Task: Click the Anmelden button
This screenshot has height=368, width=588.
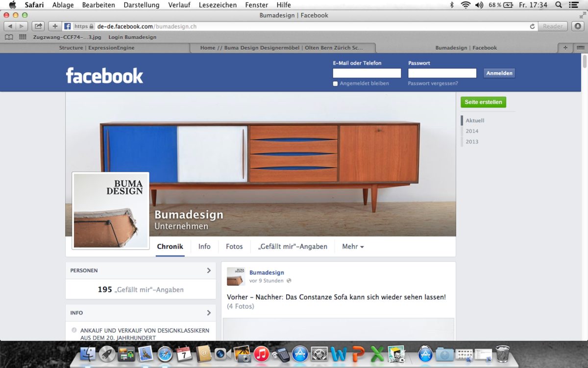Action: click(x=499, y=73)
